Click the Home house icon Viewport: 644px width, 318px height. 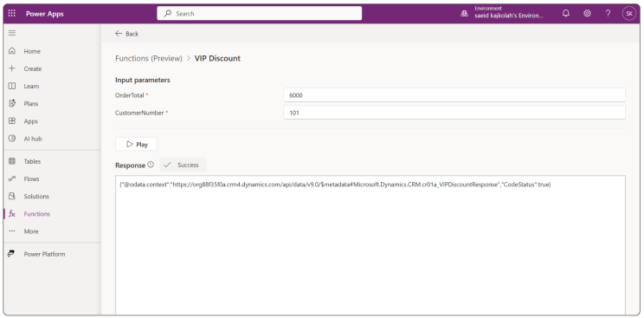[12, 51]
